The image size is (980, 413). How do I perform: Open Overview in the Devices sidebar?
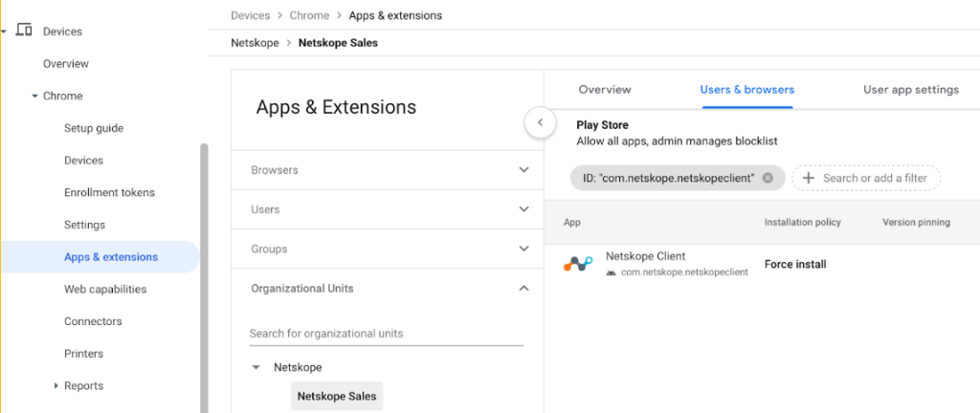[66, 64]
